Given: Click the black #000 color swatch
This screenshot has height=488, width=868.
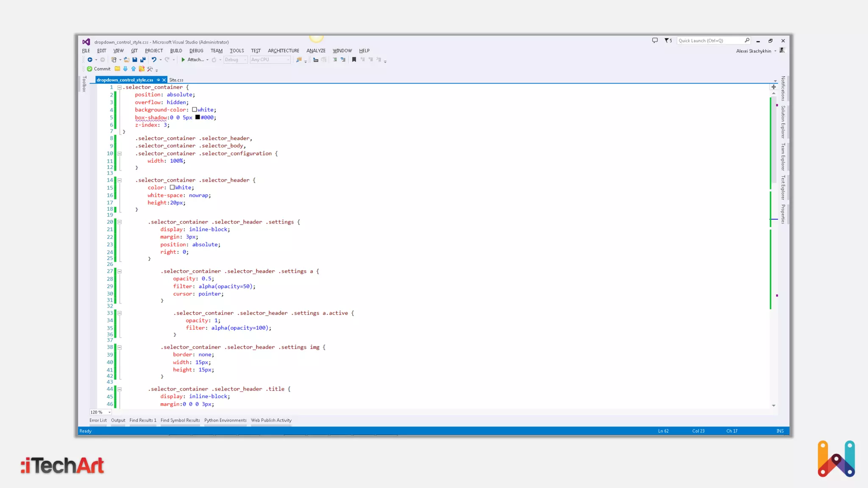Looking at the screenshot, I should click(198, 117).
